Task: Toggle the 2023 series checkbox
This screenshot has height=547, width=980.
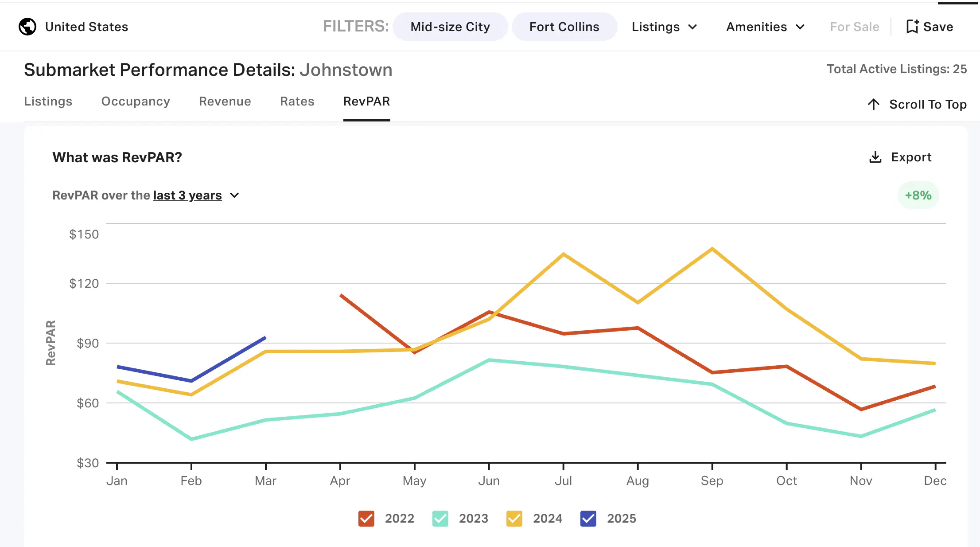Action: (440, 519)
